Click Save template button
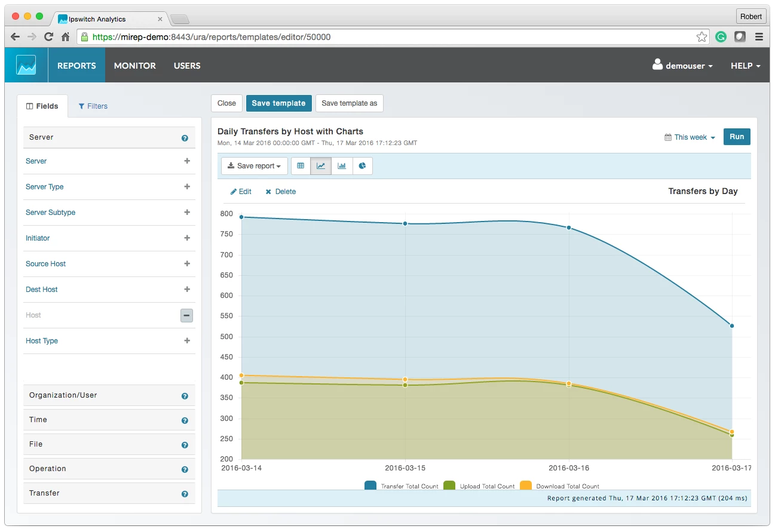This screenshot has height=532, width=775. coord(278,103)
